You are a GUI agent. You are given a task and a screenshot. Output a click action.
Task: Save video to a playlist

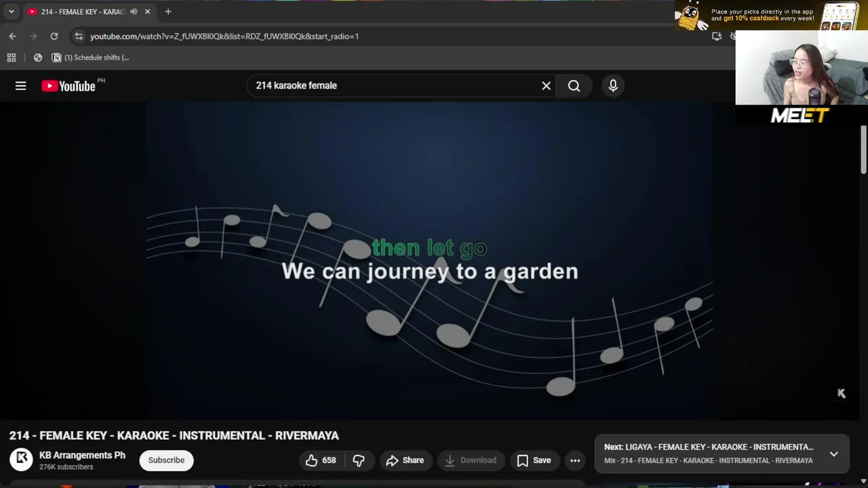click(534, 460)
